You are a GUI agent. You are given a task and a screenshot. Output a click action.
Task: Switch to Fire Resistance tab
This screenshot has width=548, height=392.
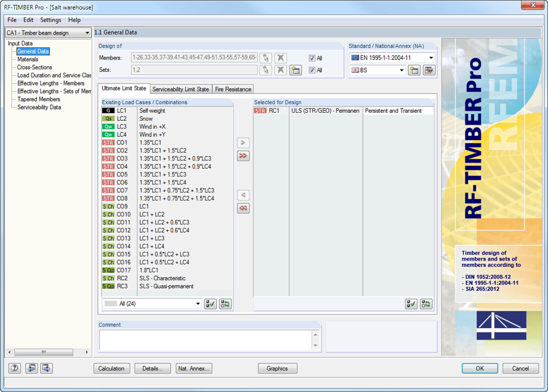(x=233, y=89)
